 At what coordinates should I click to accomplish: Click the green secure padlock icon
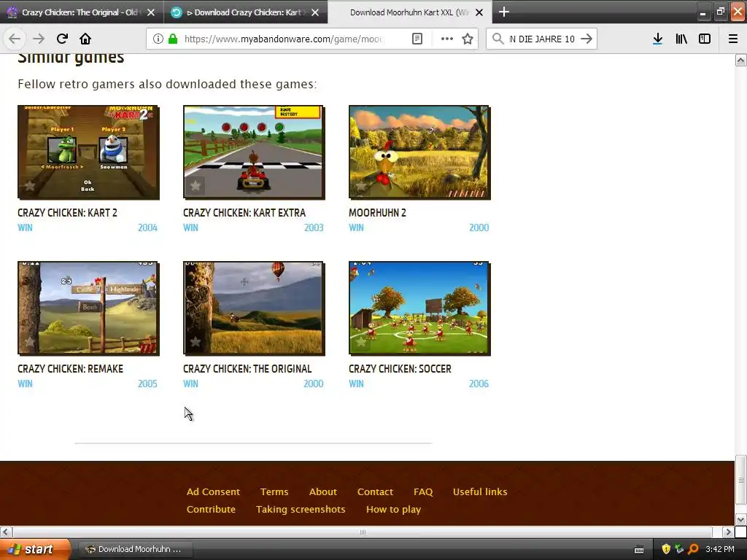pyautogui.click(x=173, y=39)
